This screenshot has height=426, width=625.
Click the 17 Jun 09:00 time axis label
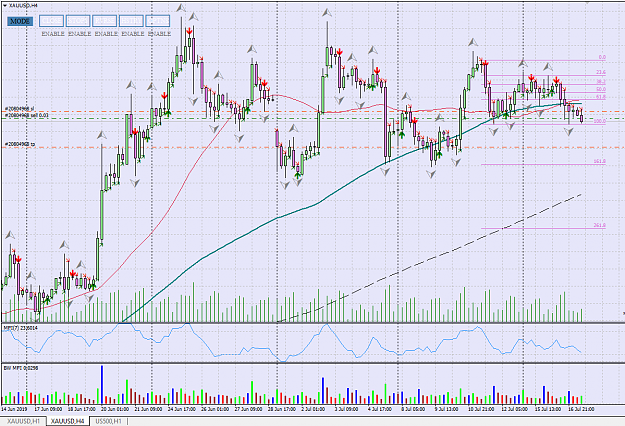pos(48,409)
